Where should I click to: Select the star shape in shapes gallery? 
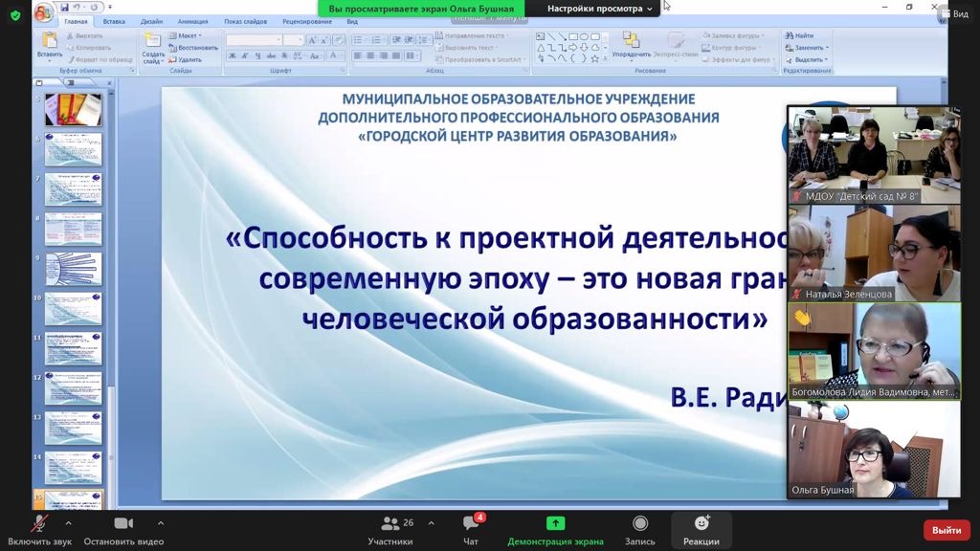595,58
